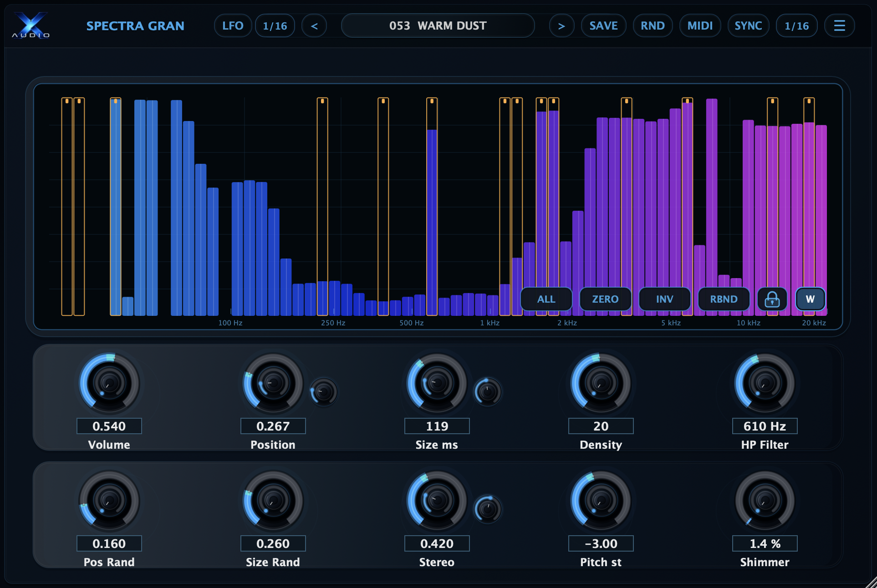
Task: Click the SAVE preset button
Action: [x=603, y=25]
